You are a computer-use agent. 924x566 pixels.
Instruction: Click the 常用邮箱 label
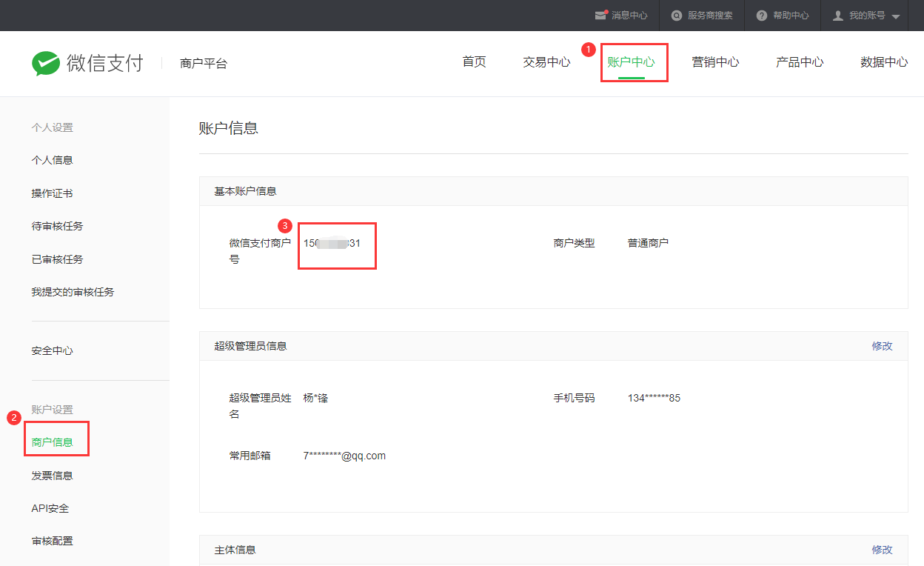click(250, 456)
